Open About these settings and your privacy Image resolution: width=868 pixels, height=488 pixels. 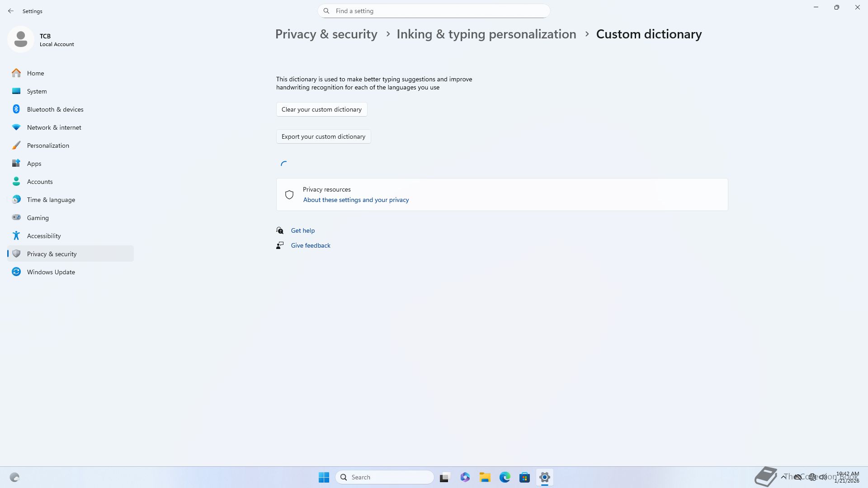(356, 200)
